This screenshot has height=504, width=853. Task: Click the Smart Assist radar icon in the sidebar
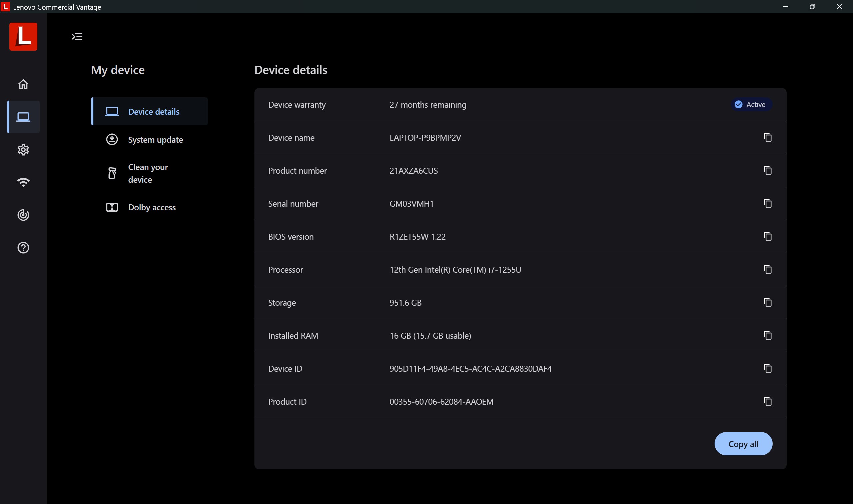(23, 215)
